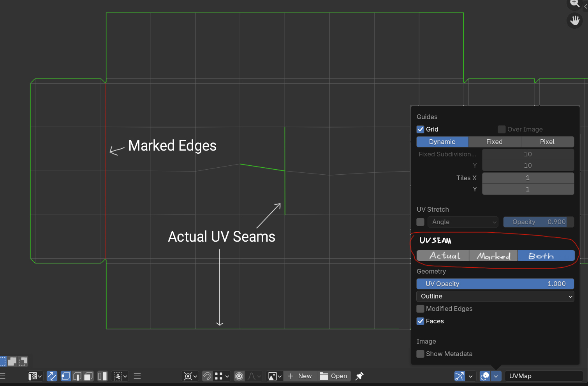Select the Fixed grid tab
Screen dimensions: 588x386
[x=495, y=142]
